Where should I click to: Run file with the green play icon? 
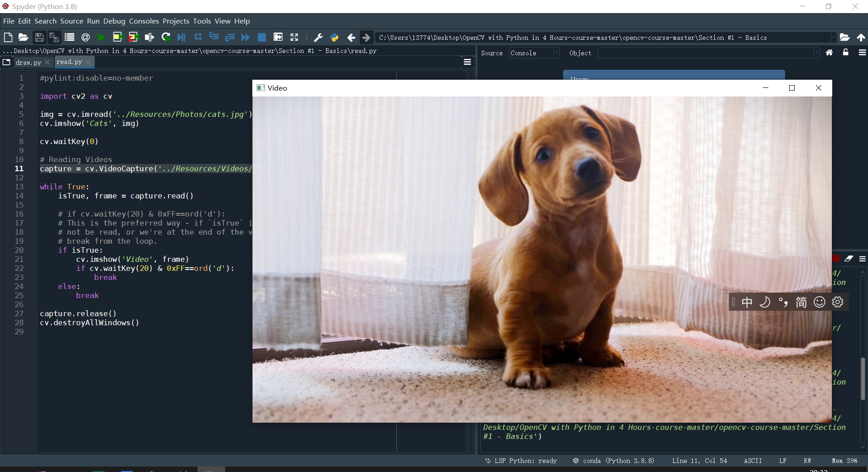(x=101, y=37)
